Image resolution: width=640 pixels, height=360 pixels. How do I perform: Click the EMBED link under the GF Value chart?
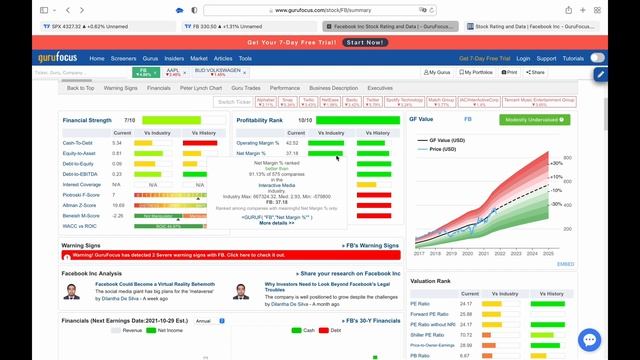(x=565, y=264)
